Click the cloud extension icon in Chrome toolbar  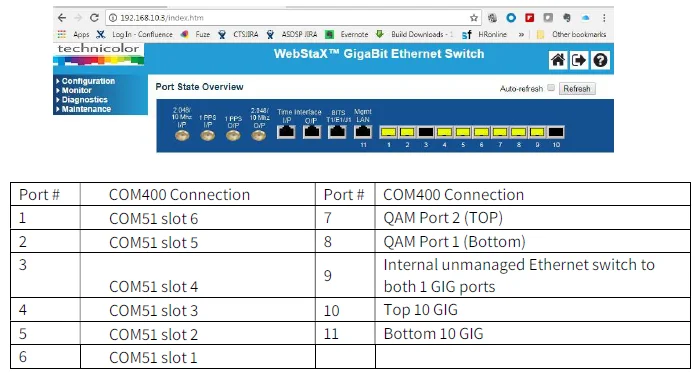586,18
